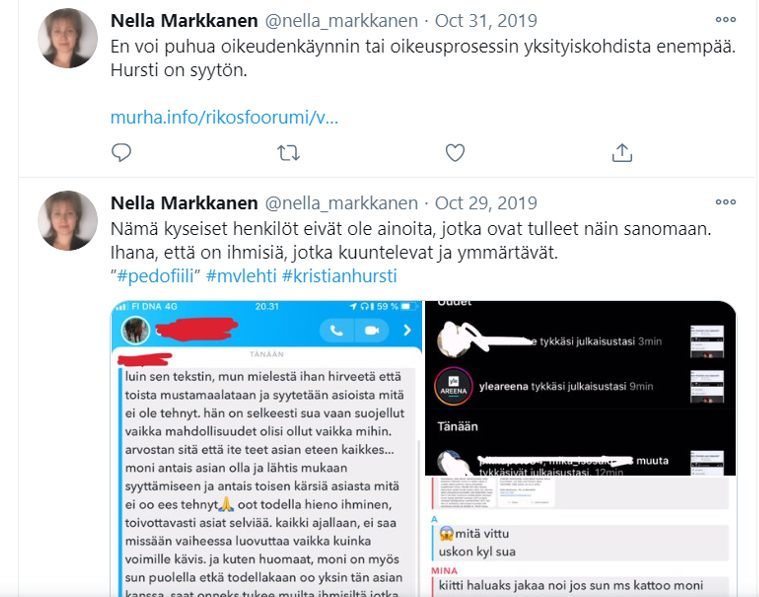This screenshot has height=597, width=759.
Task: Tap phone call icon in chat screenshot
Action: (336, 330)
